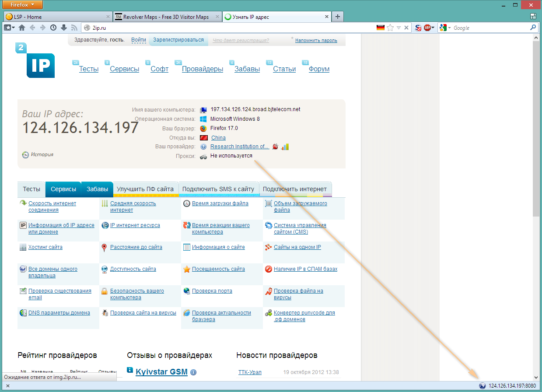The image size is (542, 392).
Task: Expand the address bar history dropdown arrow
Action: 399,28
